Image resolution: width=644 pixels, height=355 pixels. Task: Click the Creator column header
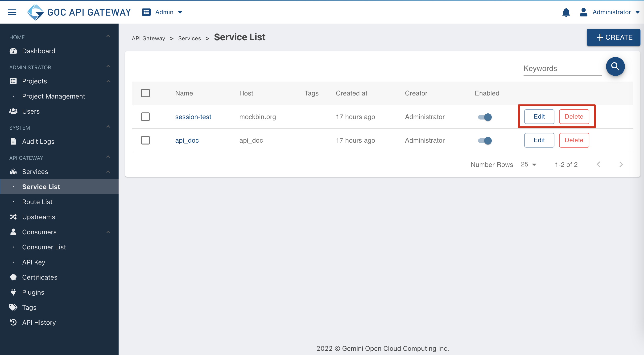tap(416, 93)
